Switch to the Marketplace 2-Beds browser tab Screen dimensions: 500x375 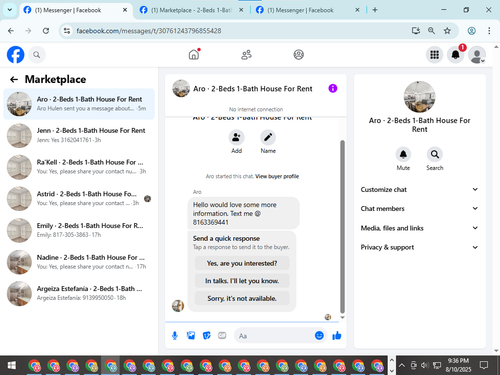click(192, 10)
